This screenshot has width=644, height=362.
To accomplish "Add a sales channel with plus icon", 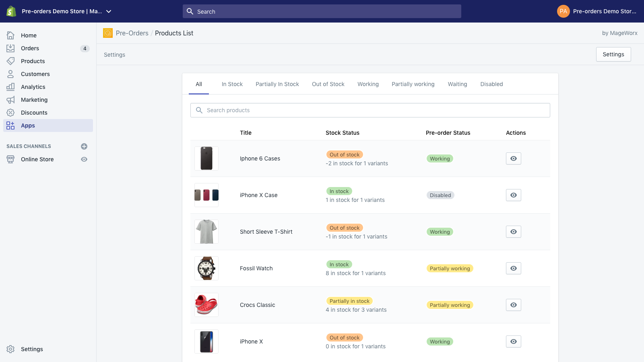I will tap(84, 146).
